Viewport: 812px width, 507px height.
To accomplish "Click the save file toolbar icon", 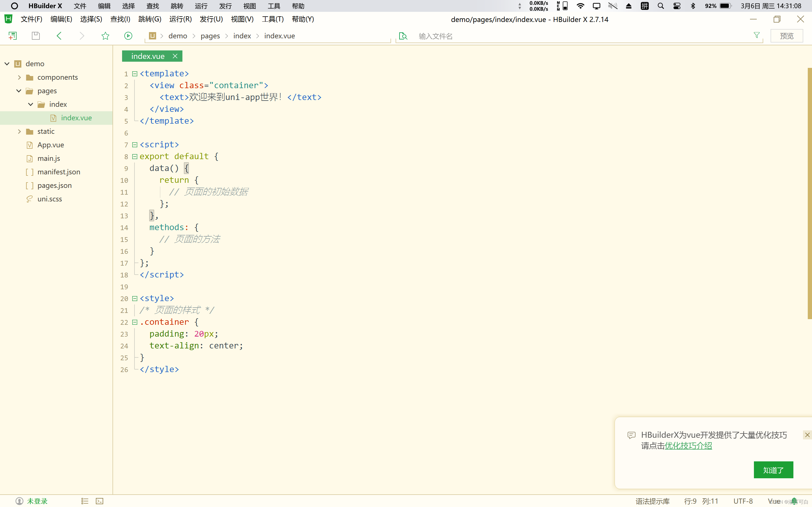I will 36,36.
